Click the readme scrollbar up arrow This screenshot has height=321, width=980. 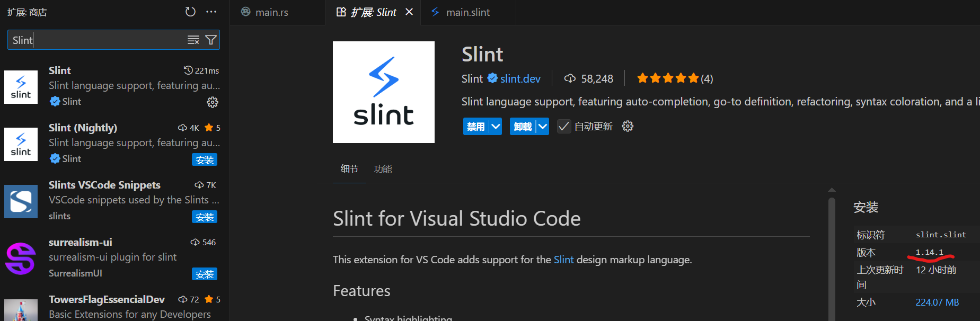pyautogui.click(x=832, y=190)
